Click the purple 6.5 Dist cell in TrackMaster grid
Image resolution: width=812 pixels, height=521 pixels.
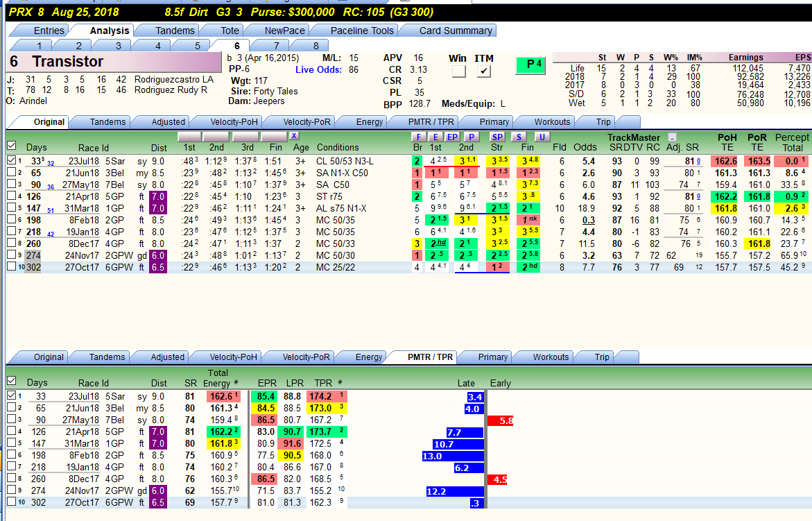(158, 267)
